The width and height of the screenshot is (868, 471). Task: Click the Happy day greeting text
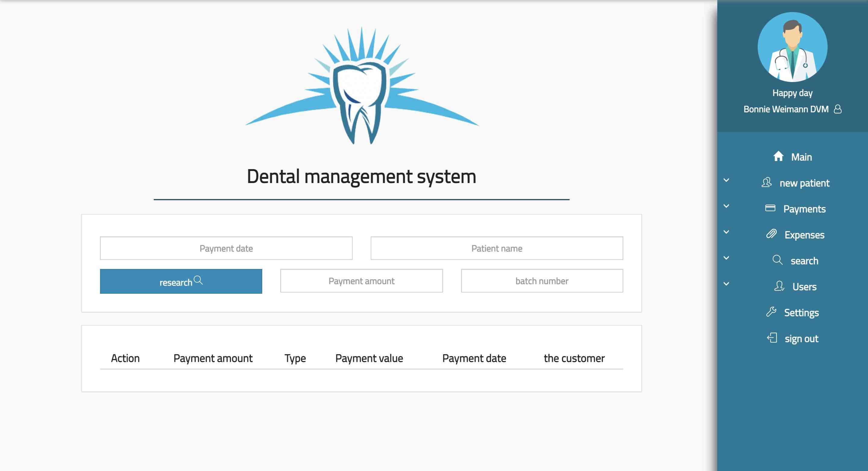click(793, 93)
